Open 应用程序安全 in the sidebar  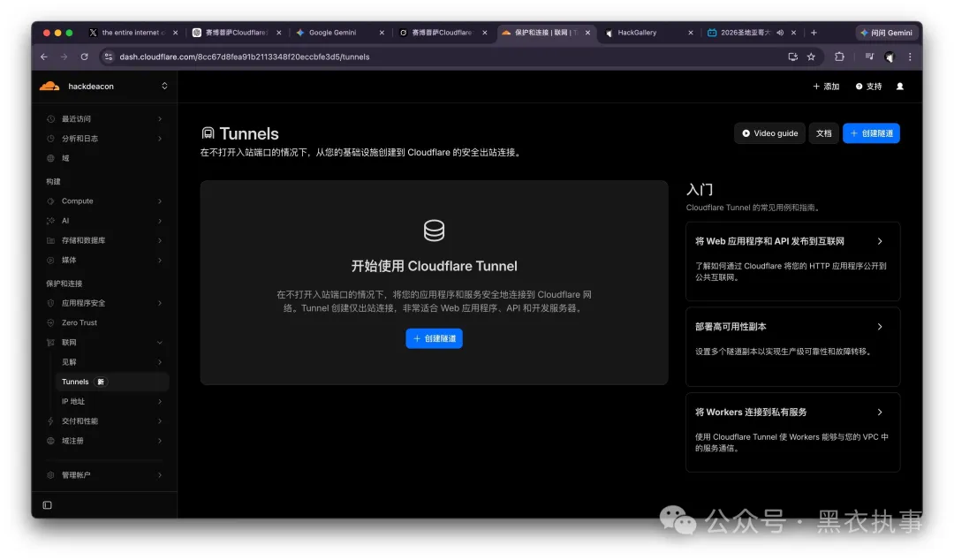[104, 302]
